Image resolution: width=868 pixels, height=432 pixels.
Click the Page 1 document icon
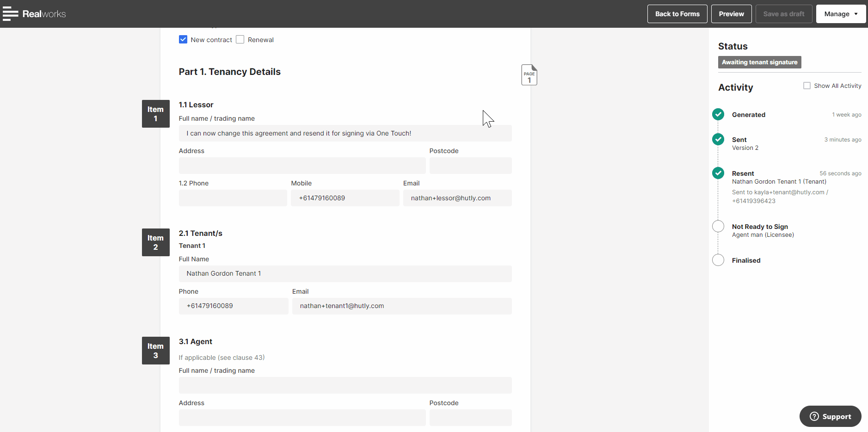coord(529,75)
